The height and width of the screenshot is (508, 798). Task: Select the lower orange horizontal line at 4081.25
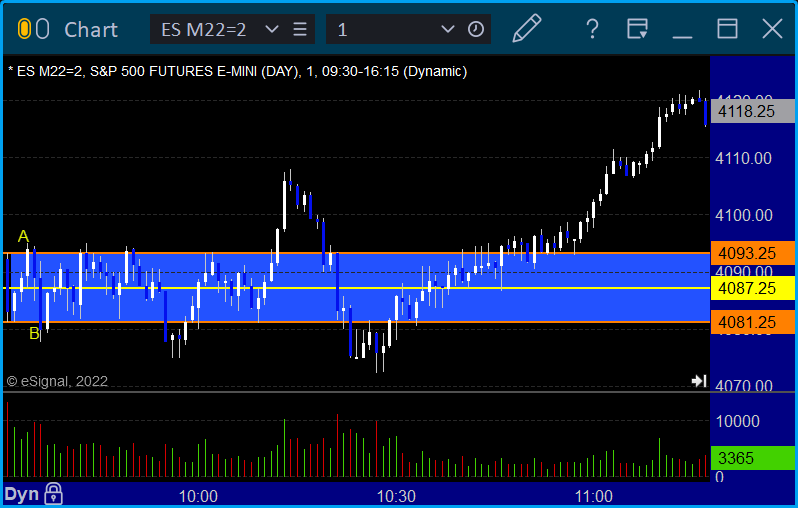(x=356, y=322)
